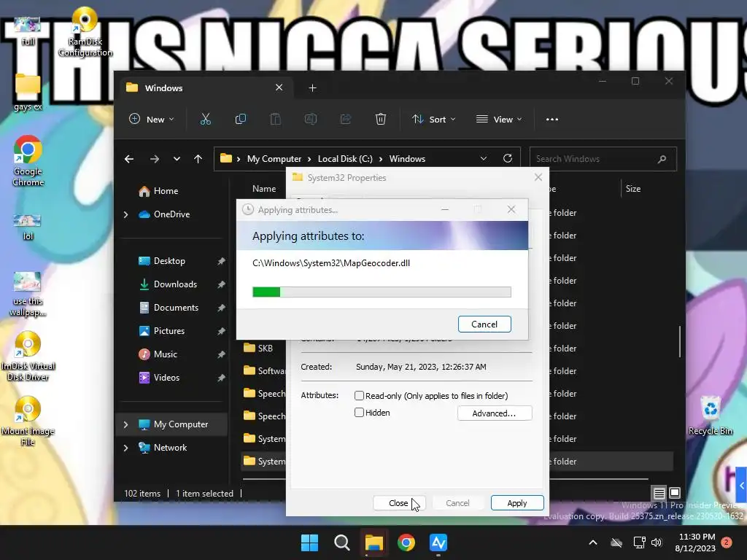
Task: Expand Network tree node
Action: coord(125,448)
